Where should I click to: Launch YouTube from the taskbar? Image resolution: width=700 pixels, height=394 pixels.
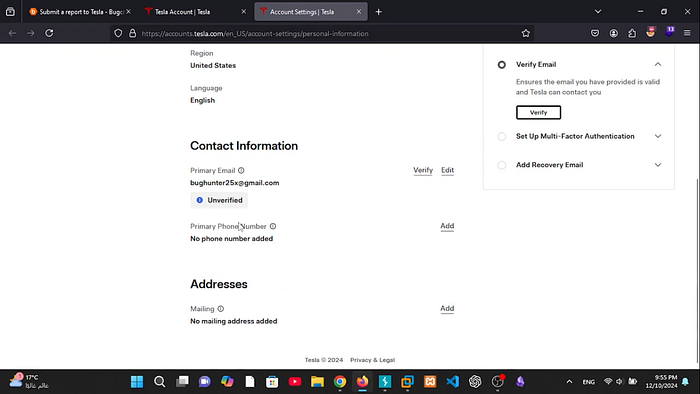295,382
